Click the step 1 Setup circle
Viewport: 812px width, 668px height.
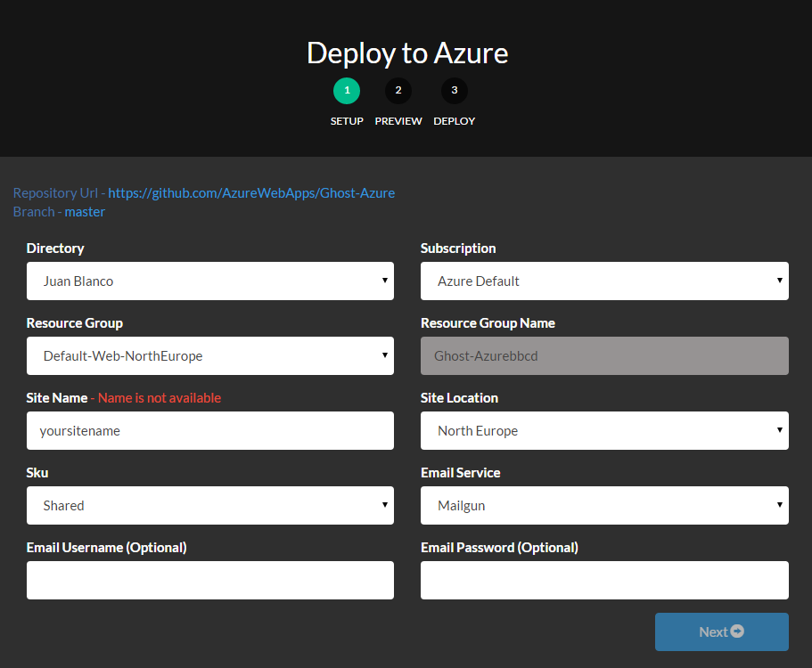pyautogui.click(x=347, y=91)
